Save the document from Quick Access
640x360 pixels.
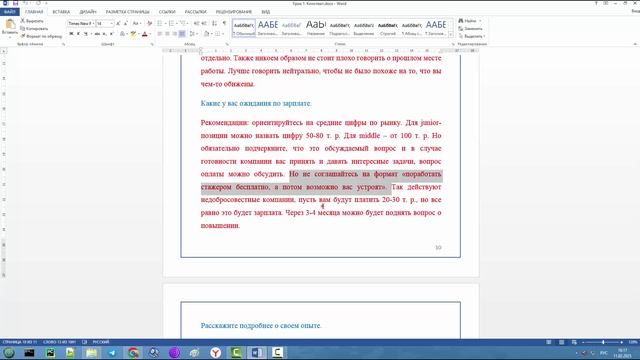[x=15, y=3]
